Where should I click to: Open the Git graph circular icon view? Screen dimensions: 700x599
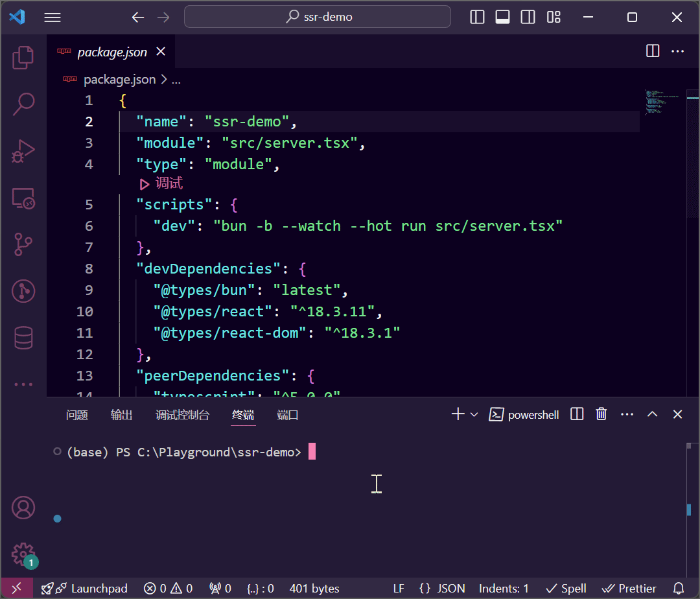23,291
